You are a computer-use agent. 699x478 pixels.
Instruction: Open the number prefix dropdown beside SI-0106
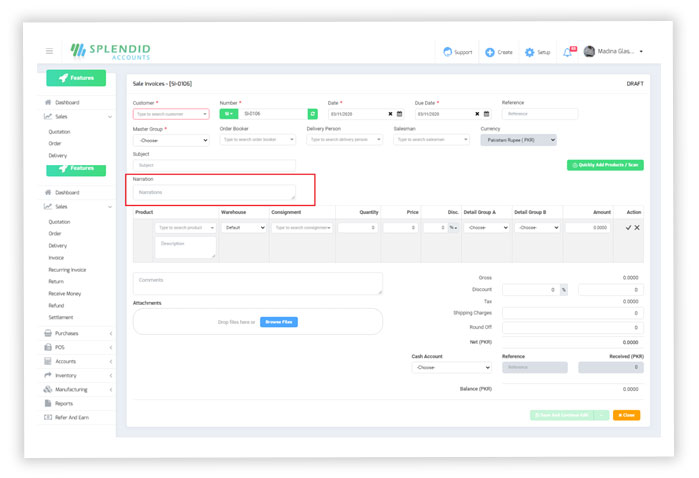[x=229, y=114]
